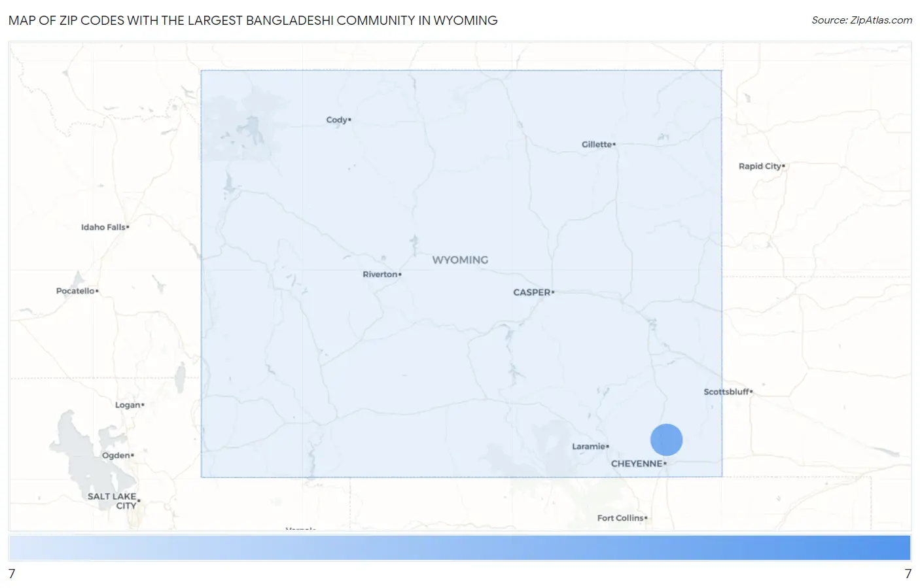Click the Source: ZipAtlas.com credit
Image resolution: width=920 pixels, height=588 pixels.
click(862, 20)
